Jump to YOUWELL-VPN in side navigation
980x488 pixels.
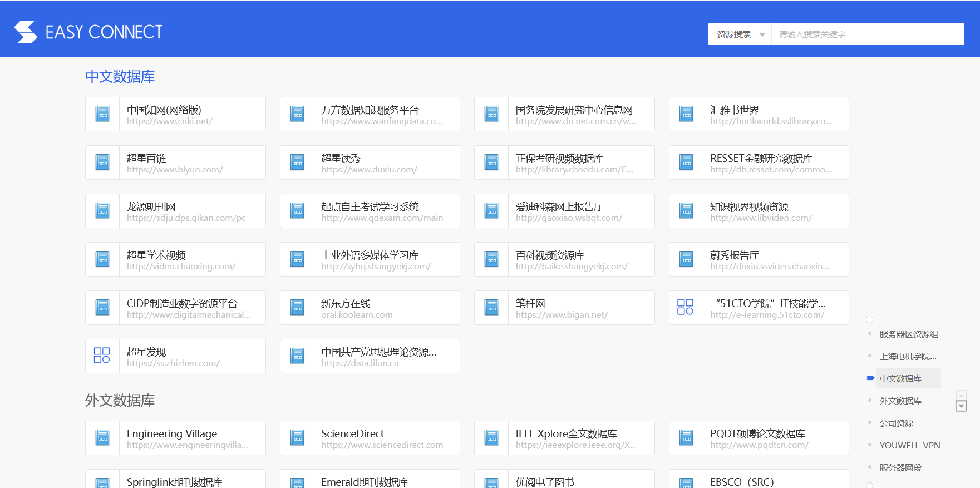[910, 445]
